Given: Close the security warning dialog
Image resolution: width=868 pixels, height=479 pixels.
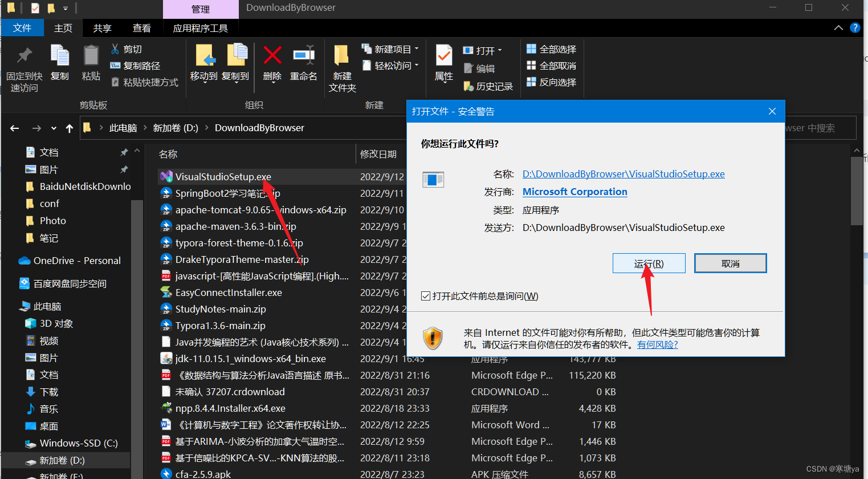Looking at the screenshot, I should point(772,111).
